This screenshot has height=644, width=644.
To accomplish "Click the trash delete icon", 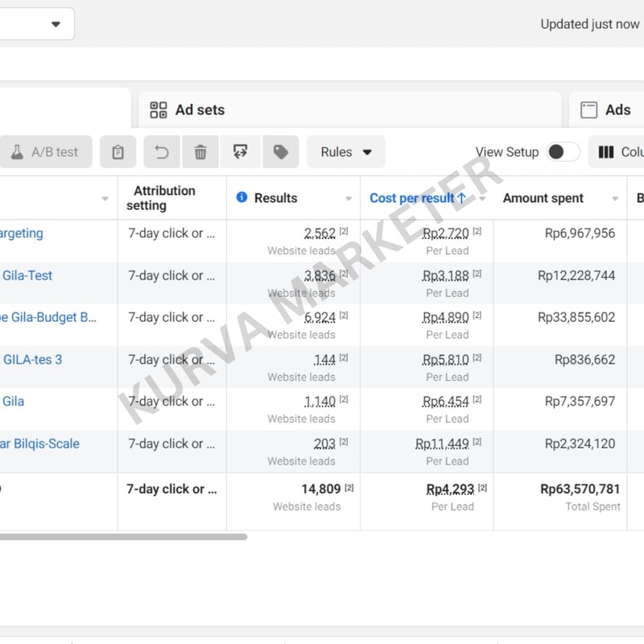I will tap(200, 152).
